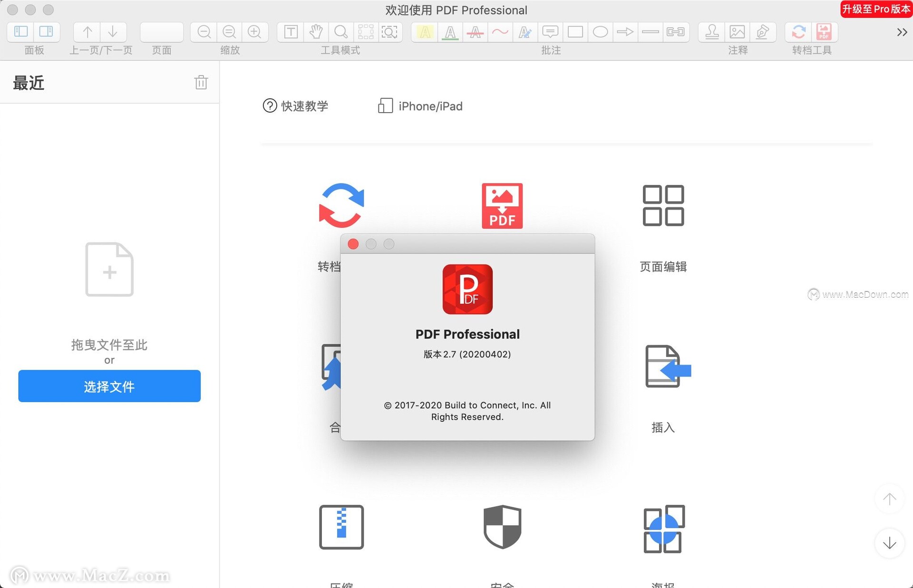Image resolution: width=913 pixels, height=588 pixels.
Task: Click the Build to Connect copyright text
Action: click(467, 411)
